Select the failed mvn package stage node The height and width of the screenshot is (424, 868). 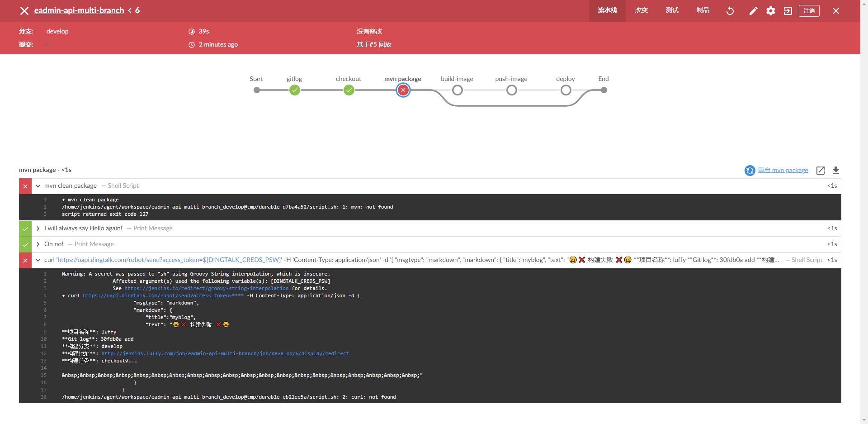pyautogui.click(x=403, y=90)
